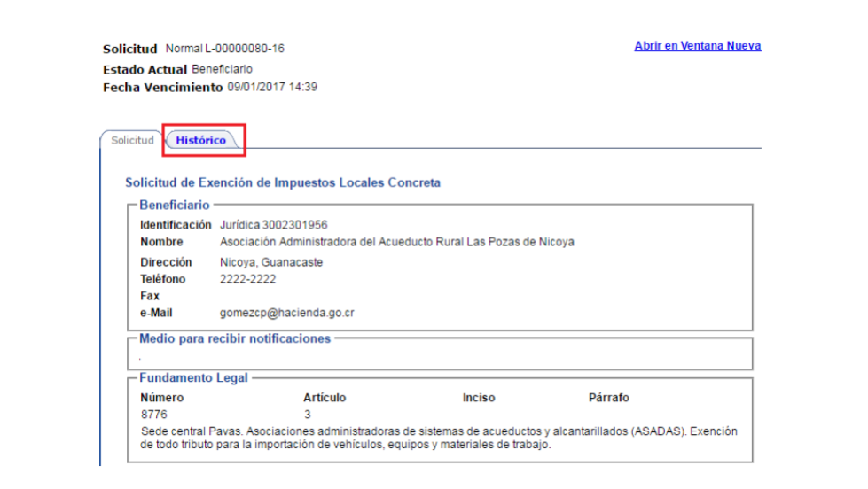Viewport: 868px width, 489px height.
Task: Click the Estado Actual value Beneficiario
Action: [222, 68]
